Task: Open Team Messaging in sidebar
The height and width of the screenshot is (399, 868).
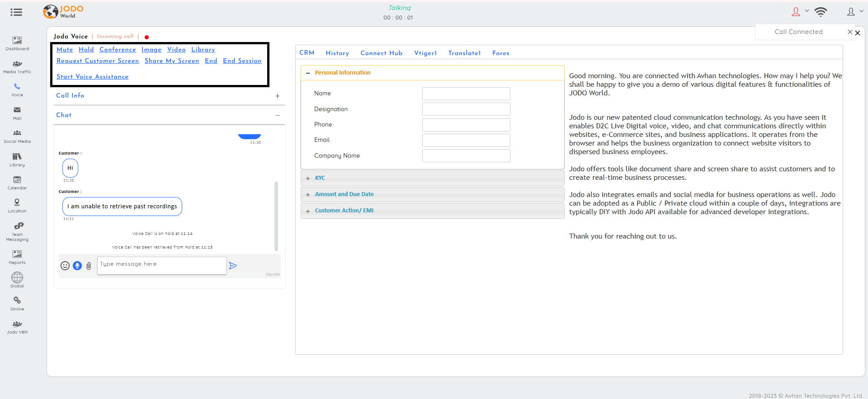Action: [17, 231]
